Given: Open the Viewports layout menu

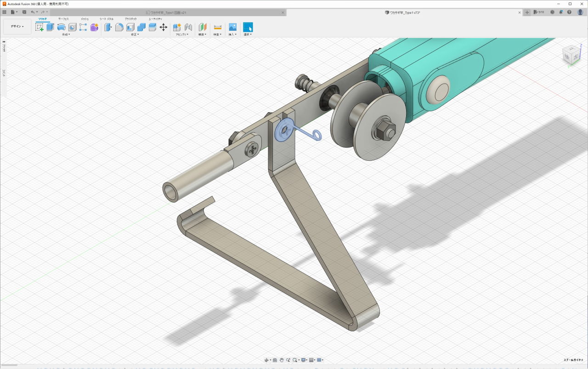Looking at the screenshot, I should pyautogui.click(x=320, y=360).
